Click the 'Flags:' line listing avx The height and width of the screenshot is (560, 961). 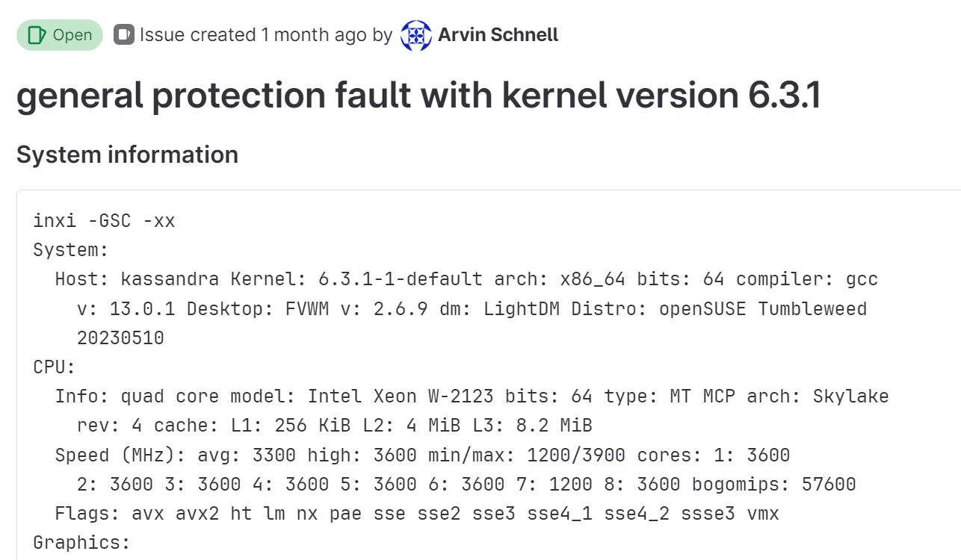[x=417, y=514]
